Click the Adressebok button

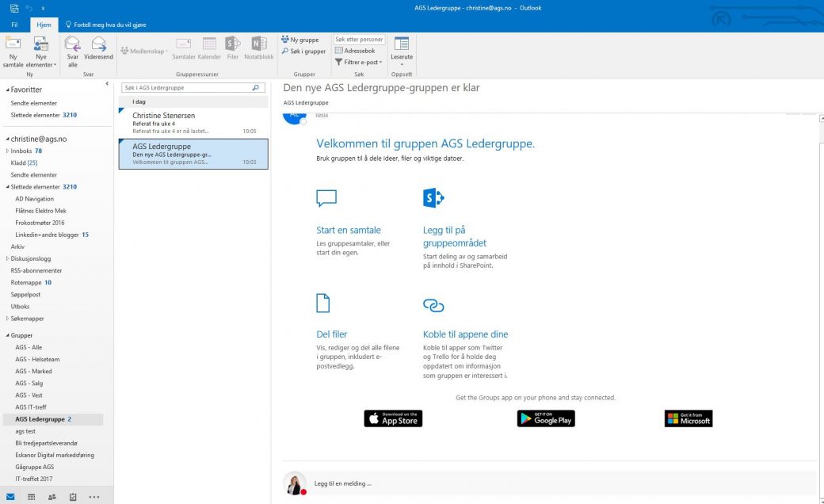click(x=355, y=51)
